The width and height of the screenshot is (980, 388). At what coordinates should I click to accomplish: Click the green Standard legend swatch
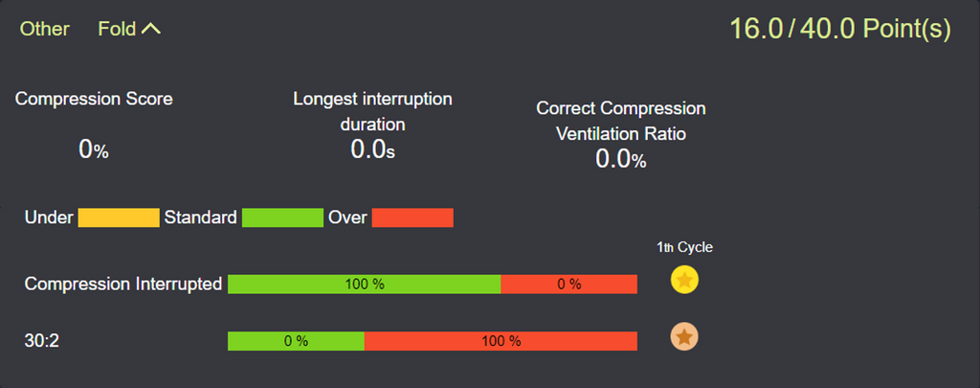(x=282, y=217)
